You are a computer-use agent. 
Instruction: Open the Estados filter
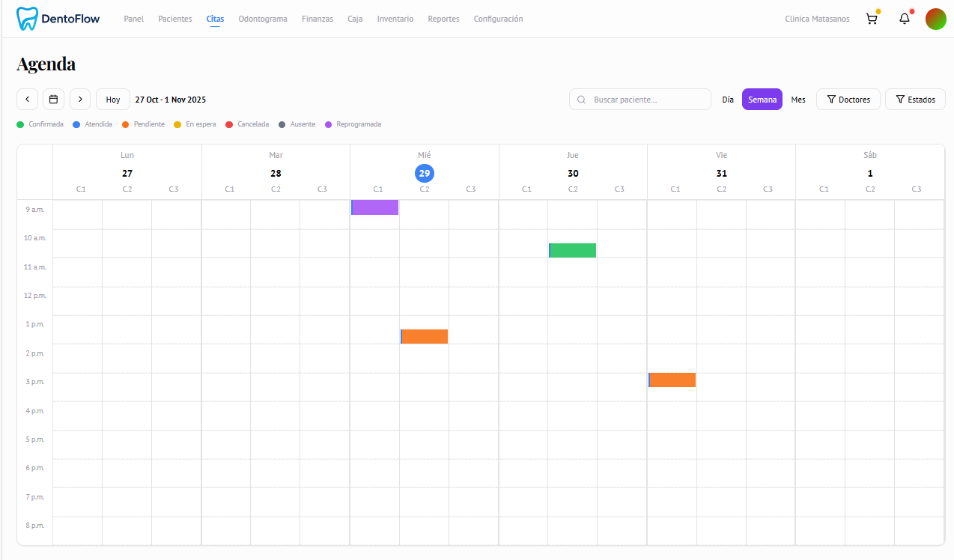pyautogui.click(x=914, y=99)
